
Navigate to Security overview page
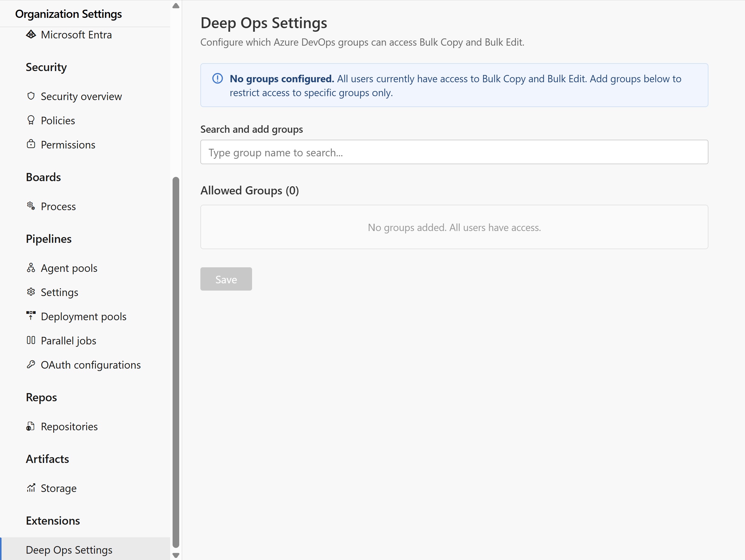coord(81,96)
